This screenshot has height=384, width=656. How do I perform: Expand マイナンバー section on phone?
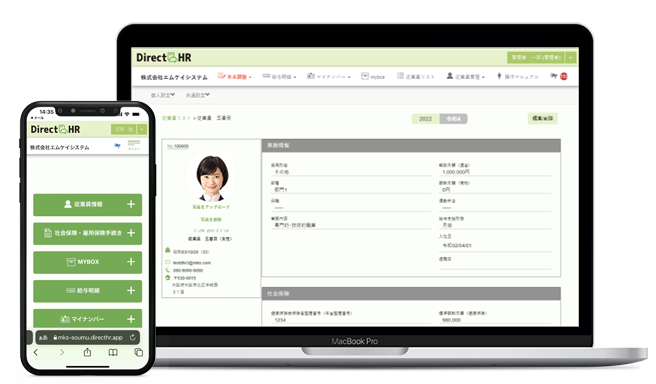tap(87, 319)
